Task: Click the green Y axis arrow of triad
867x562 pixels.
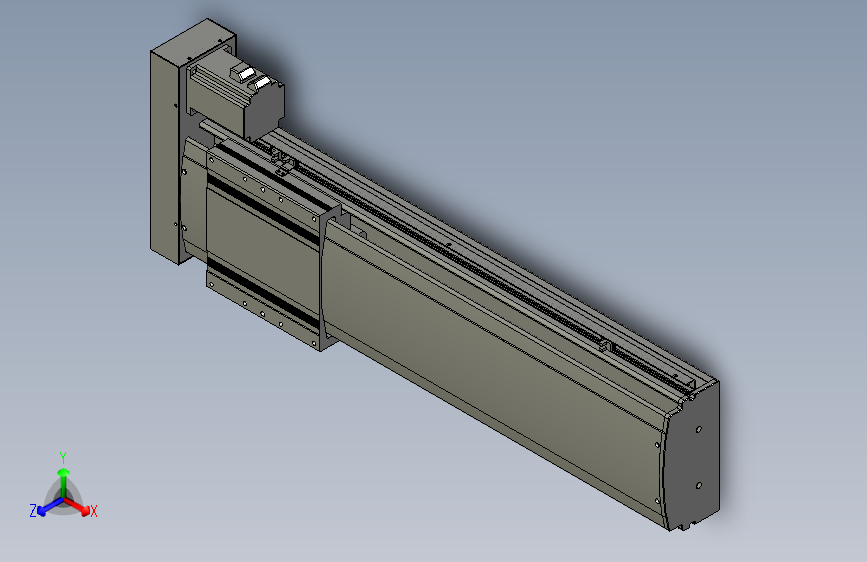Action: pos(64,482)
